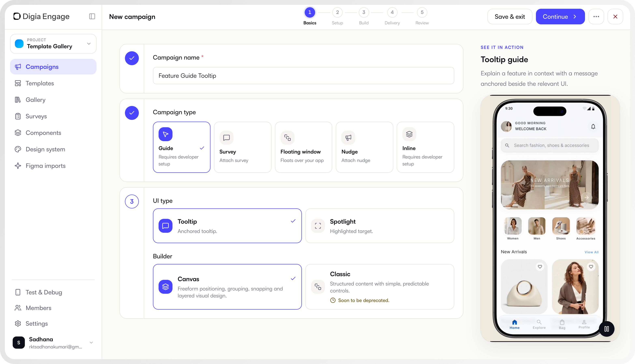Expand the Template Gallery project dropdown
This screenshot has width=635, height=364.
pyautogui.click(x=53, y=44)
